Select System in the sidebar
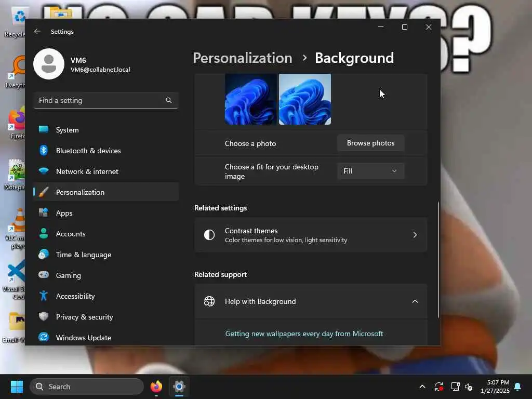This screenshot has width=532, height=399. point(106,129)
